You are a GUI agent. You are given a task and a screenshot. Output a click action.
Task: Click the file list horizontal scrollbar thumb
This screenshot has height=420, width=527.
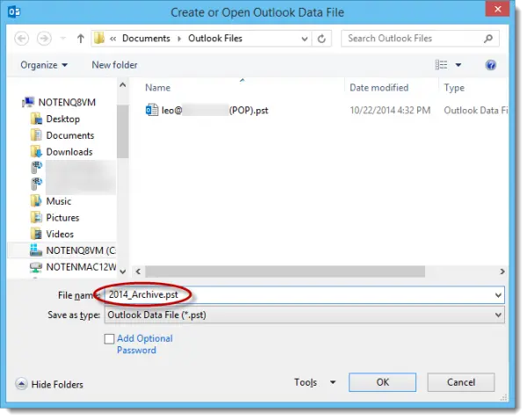click(x=285, y=272)
